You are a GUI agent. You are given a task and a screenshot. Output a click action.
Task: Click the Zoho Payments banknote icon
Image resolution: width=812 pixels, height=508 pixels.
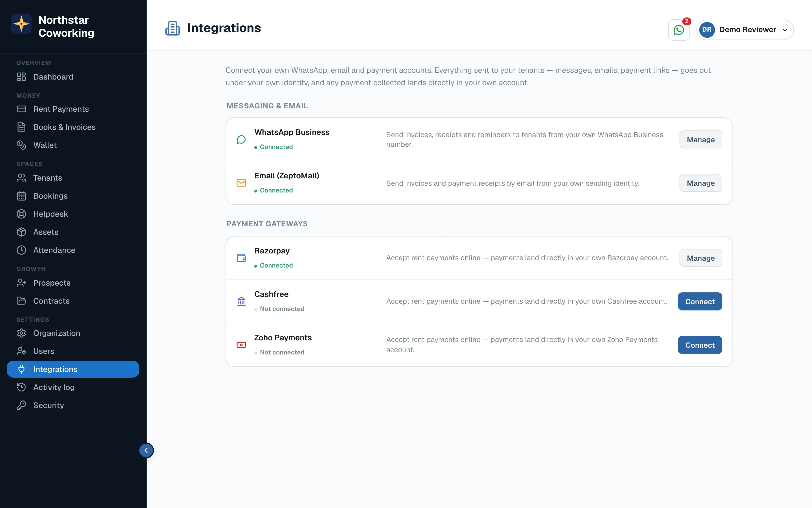click(241, 345)
